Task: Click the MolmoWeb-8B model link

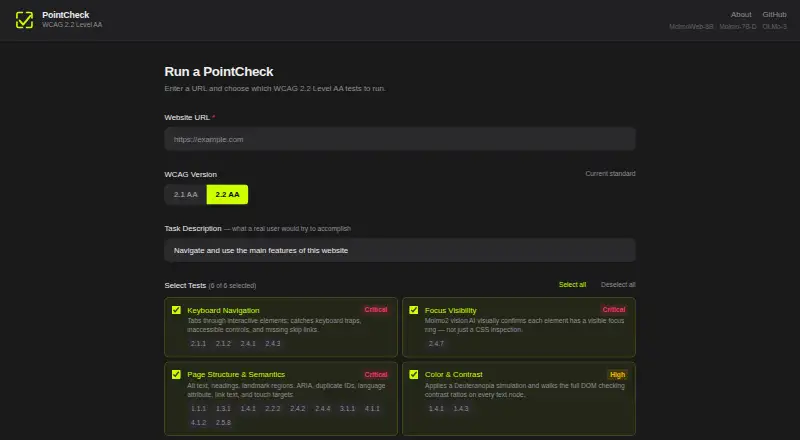Action: point(691,27)
